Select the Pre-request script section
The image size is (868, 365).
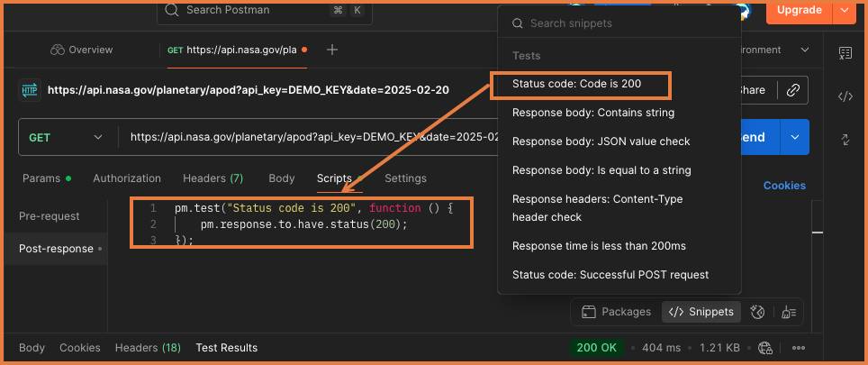click(x=50, y=216)
